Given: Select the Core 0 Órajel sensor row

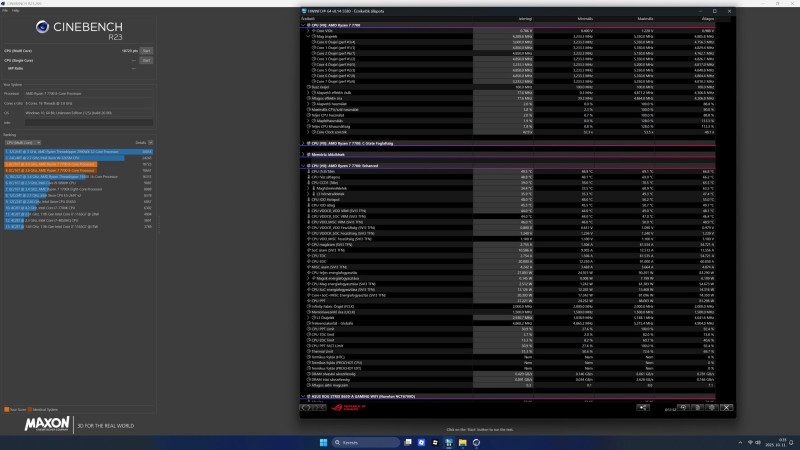Looking at the screenshot, I should pos(508,42).
